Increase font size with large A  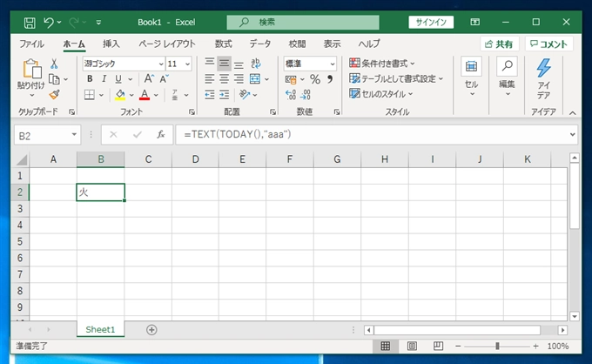[149, 78]
